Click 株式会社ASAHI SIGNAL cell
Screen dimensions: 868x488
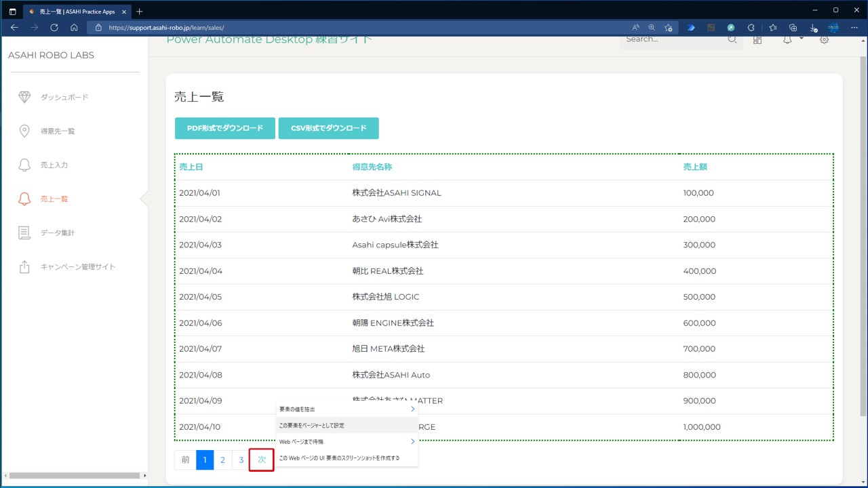[x=397, y=193]
